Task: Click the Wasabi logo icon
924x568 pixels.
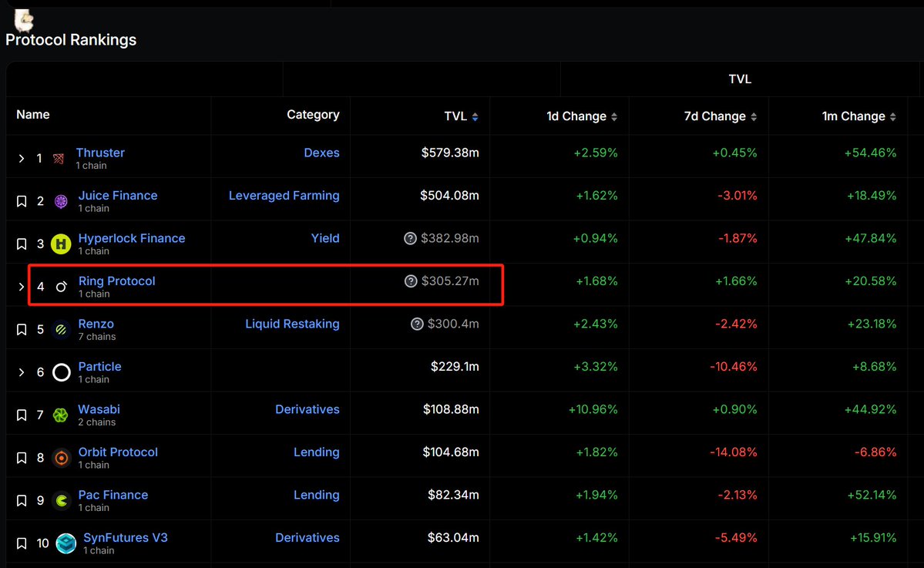Action: pyautogui.click(x=61, y=415)
